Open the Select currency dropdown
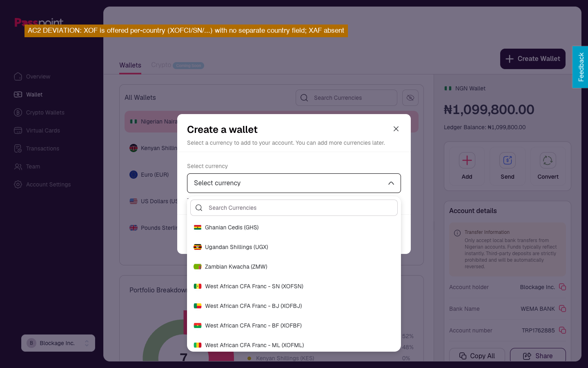 (294, 183)
